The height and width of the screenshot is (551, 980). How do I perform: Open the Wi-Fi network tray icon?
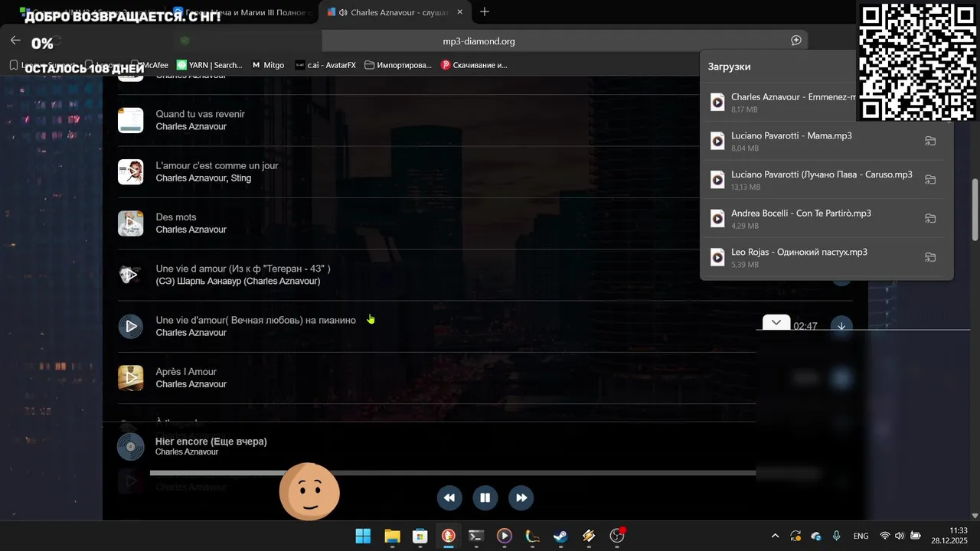click(885, 536)
